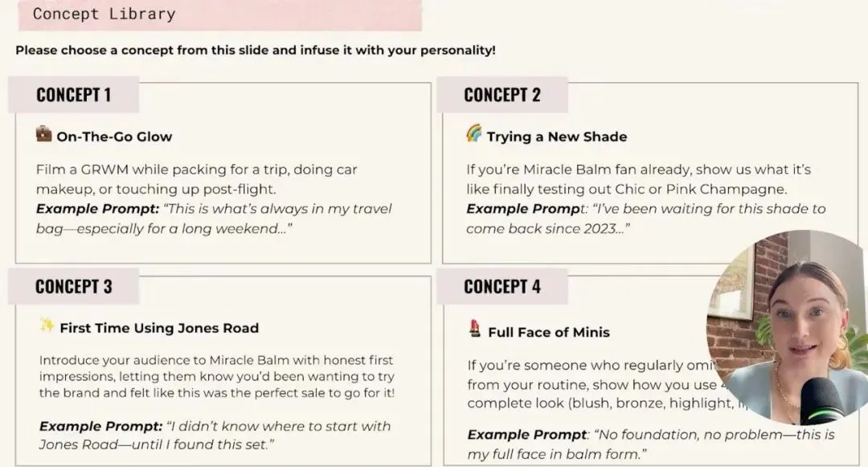Click the briefcase icon beside On-The-Go Glow

click(44, 134)
